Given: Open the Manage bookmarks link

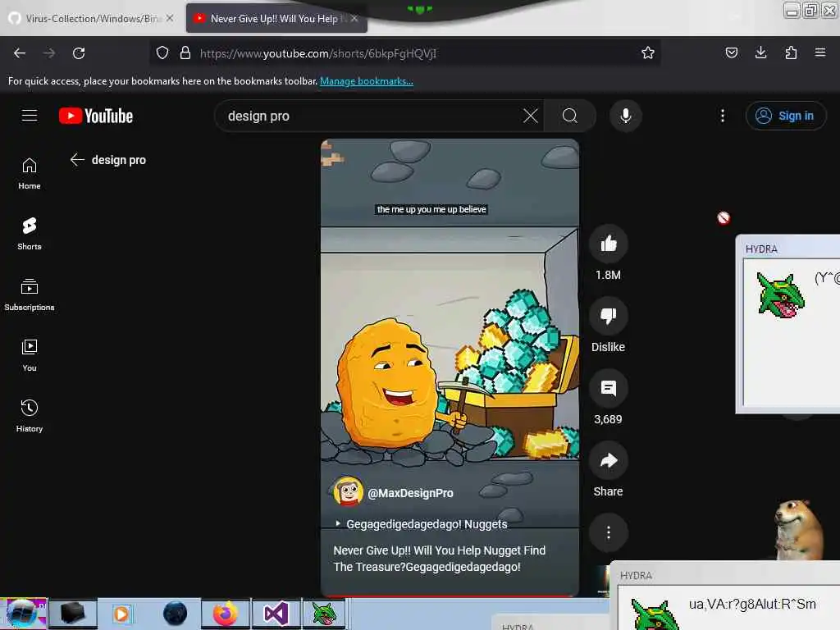Looking at the screenshot, I should (x=367, y=81).
